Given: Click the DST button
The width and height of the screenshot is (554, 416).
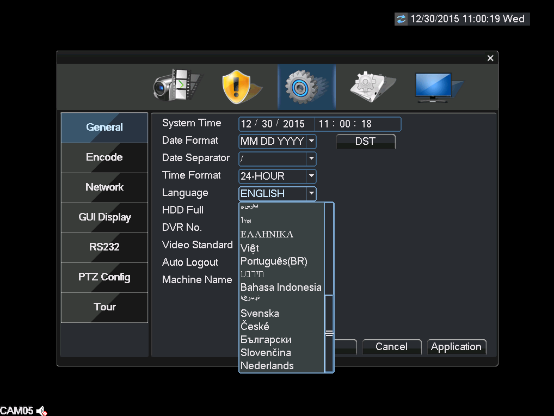Looking at the screenshot, I should [x=366, y=141].
